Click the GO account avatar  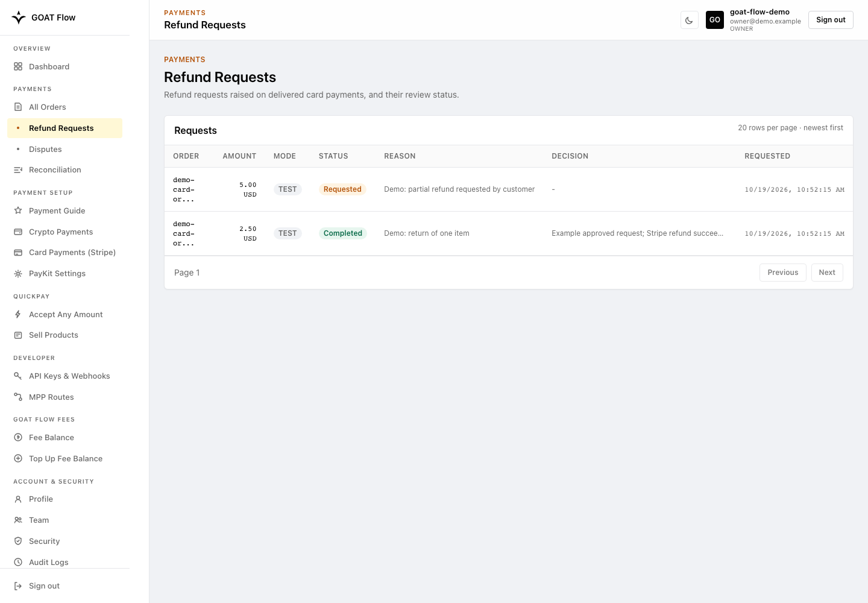point(715,20)
